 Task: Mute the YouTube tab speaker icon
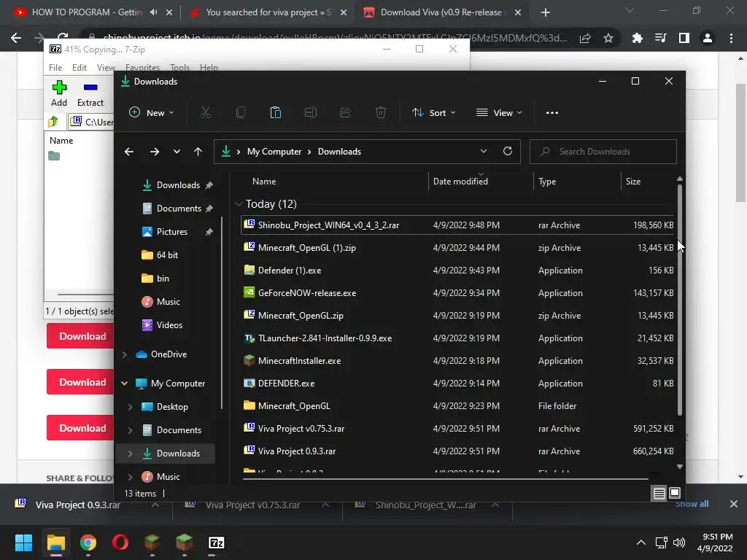(x=153, y=12)
